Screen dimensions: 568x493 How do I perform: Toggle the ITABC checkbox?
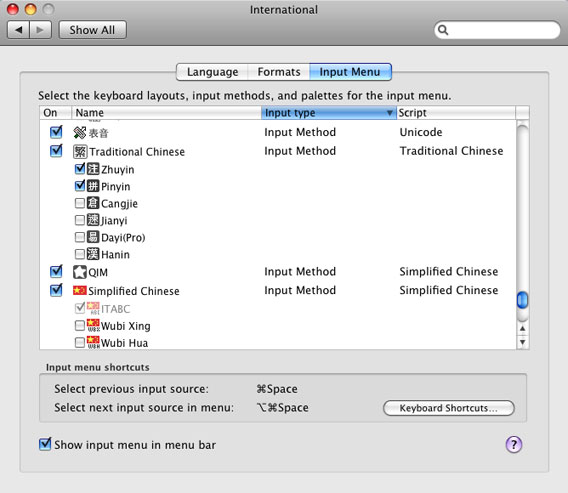coord(80,308)
